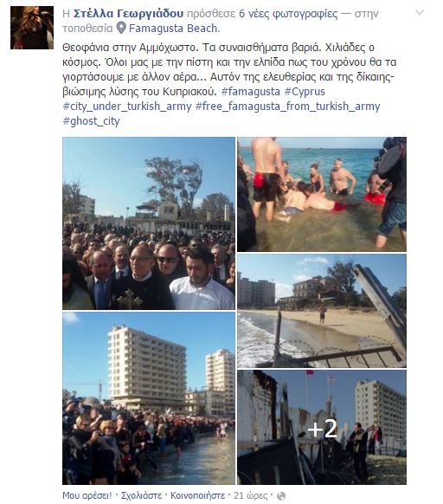The height and width of the screenshot is (504, 443).
Task: Open the photo of swimmers in sea
Action: coord(322,195)
